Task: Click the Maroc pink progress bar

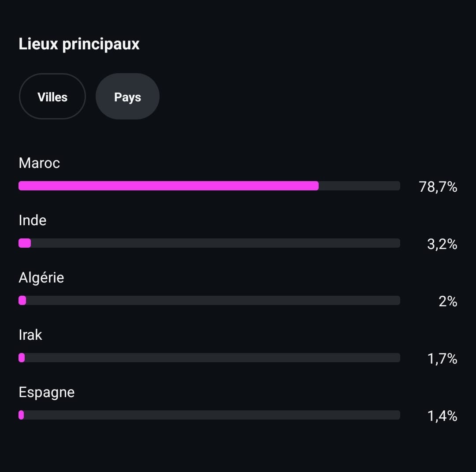Action: click(x=209, y=186)
